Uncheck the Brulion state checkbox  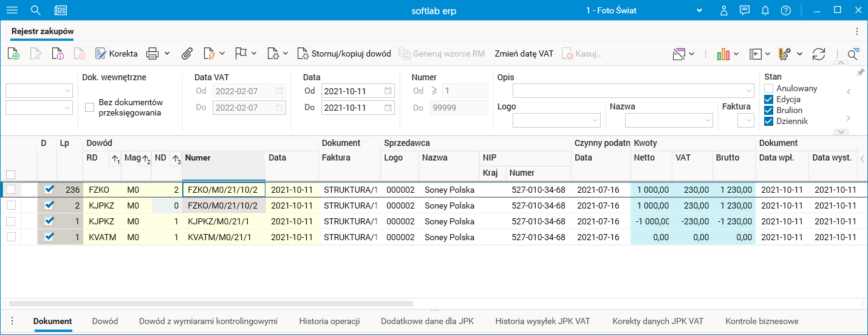coord(768,111)
